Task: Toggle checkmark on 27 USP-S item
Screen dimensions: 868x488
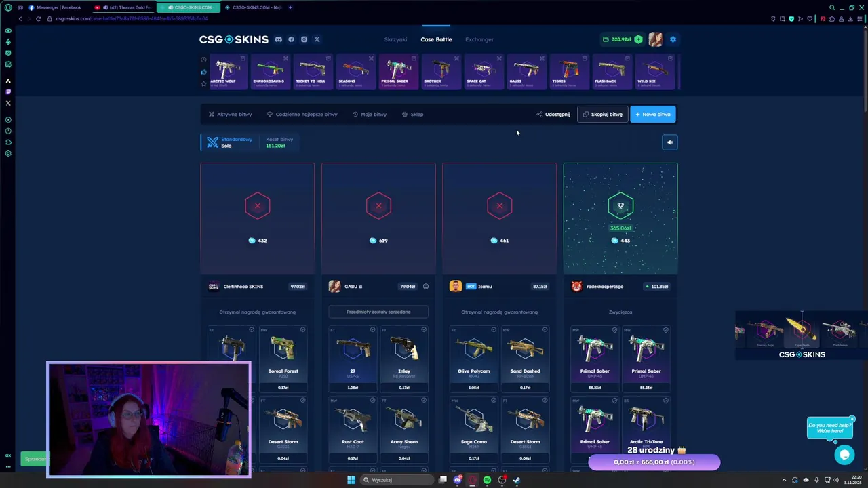Action: [372, 330]
